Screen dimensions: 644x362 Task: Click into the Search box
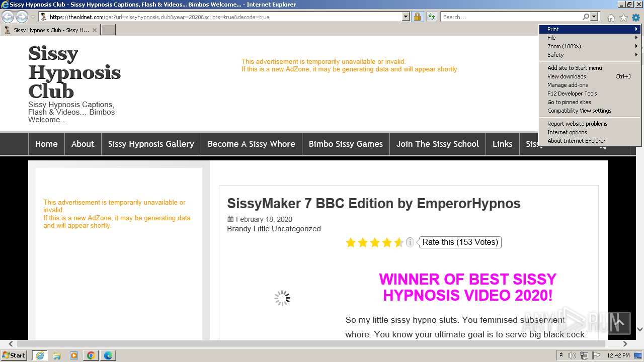tap(511, 17)
